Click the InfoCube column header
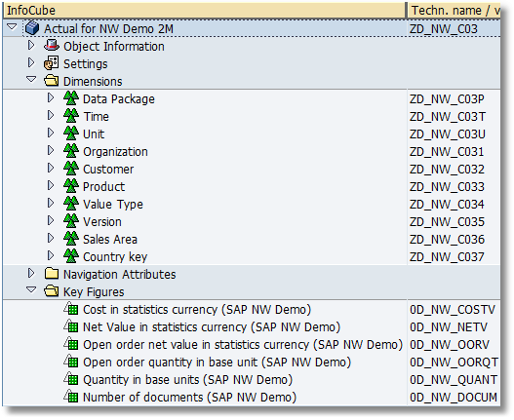Viewport: 514px width, 420px height. pyautogui.click(x=204, y=11)
